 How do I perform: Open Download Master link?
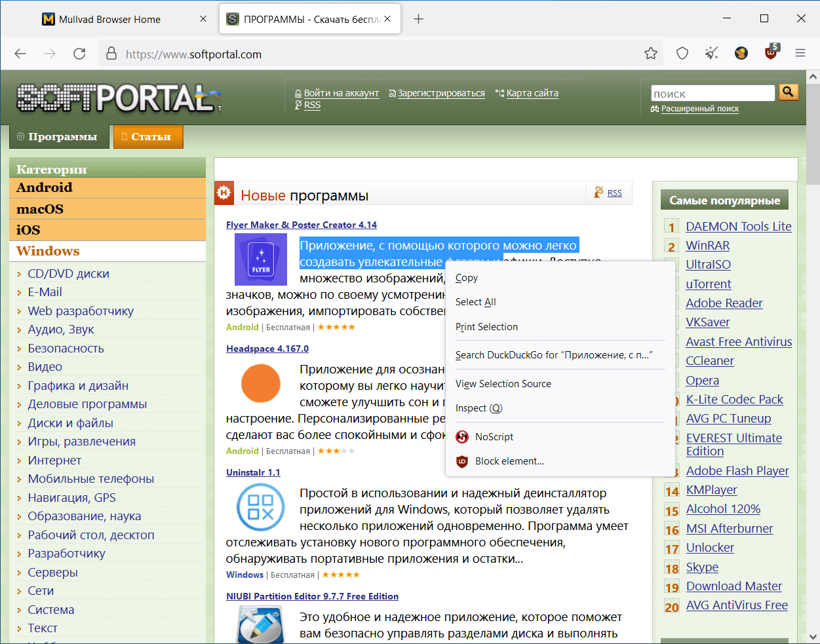tap(734, 586)
